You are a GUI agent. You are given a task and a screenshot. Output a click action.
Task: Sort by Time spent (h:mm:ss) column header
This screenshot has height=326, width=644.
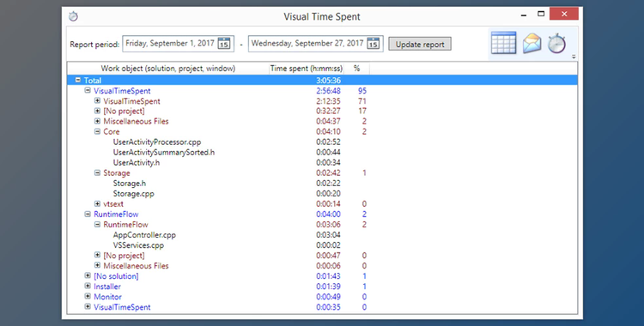pyautogui.click(x=306, y=69)
